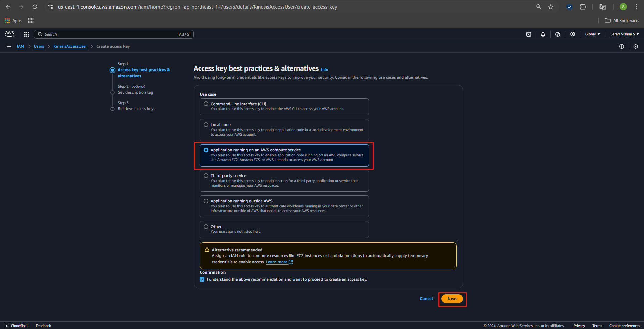The width and height of the screenshot is (644, 329).
Task: Bookmark this page with the star icon
Action: (551, 7)
